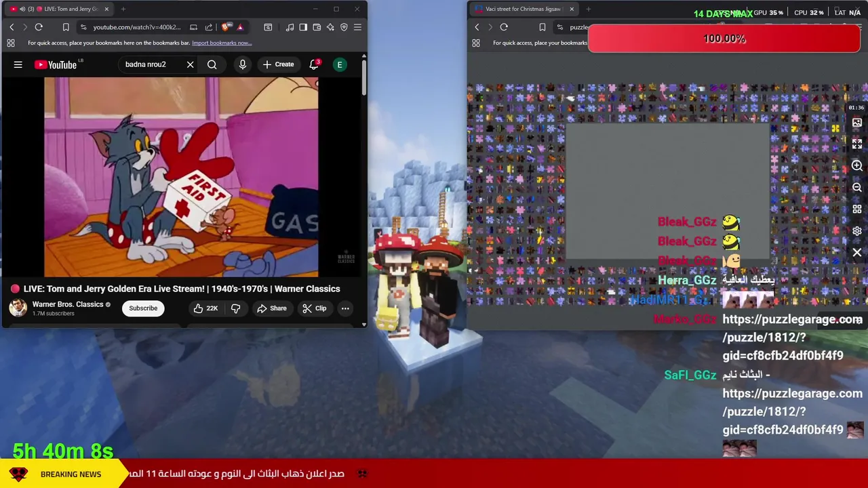
Task: Show puzzle preview image icon
Action: coord(857,123)
